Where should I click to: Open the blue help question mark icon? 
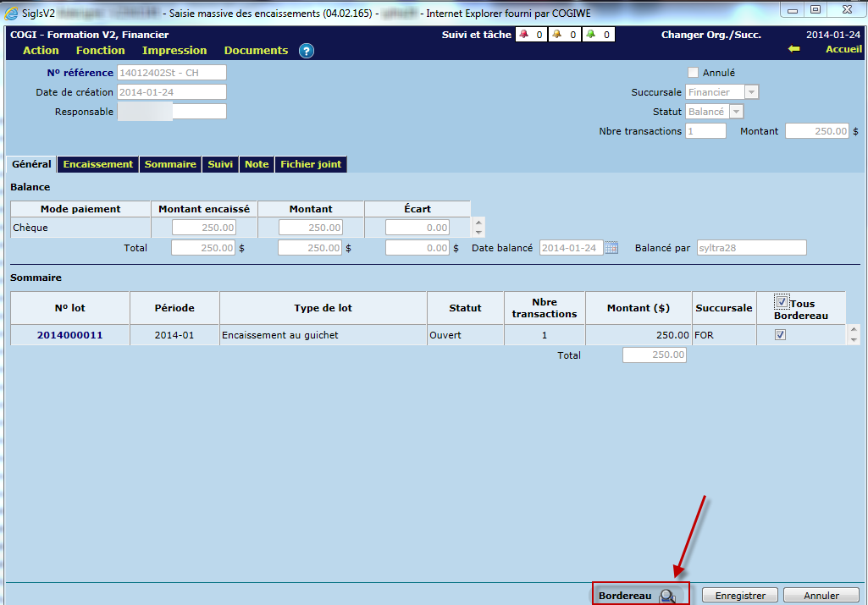pyautogui.click(x=307, y=51)
